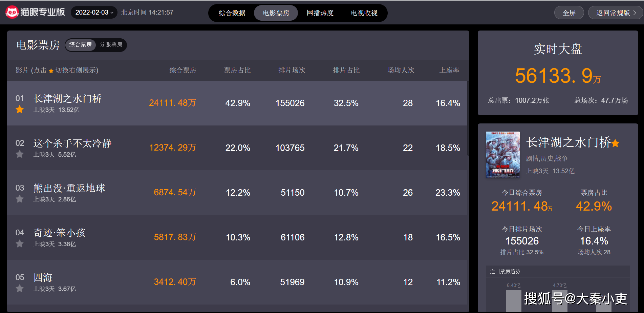Click movie title 长津湖之水门桥 in list
Image resolution: width=644 pixels, height=313 pixels.
point(68,99)
